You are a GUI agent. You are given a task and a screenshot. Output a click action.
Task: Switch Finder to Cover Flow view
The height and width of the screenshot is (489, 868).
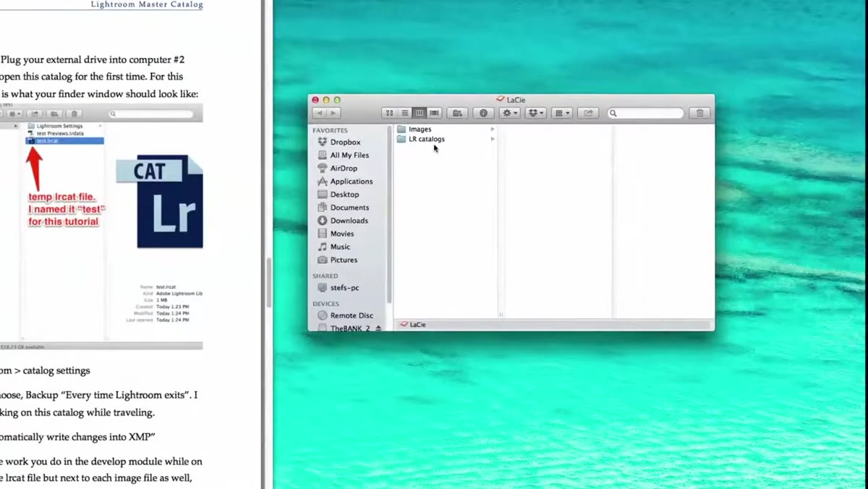tap(435, 113)
